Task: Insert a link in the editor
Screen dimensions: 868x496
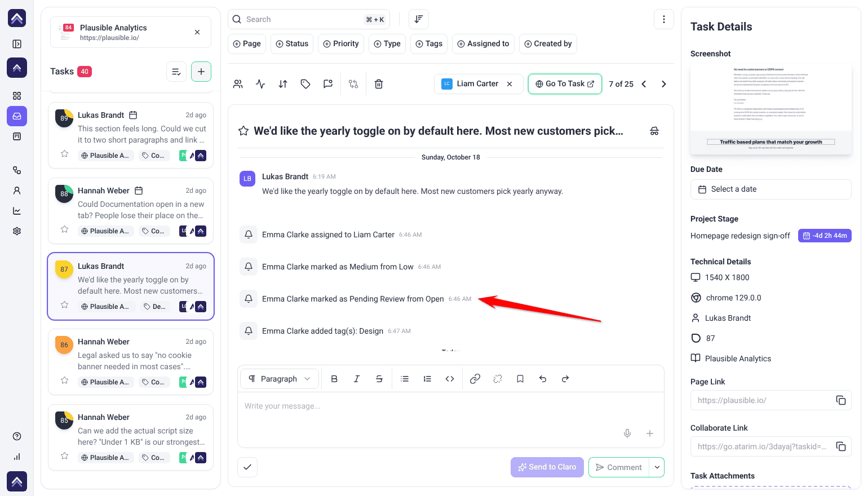Action: pyautogui.click(x=475, y=379)
